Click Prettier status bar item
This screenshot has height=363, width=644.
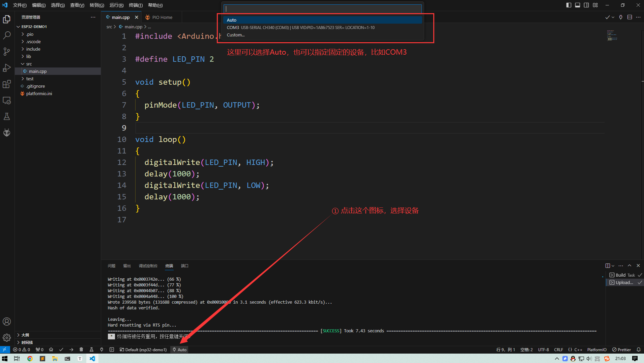tap(621, 350)
